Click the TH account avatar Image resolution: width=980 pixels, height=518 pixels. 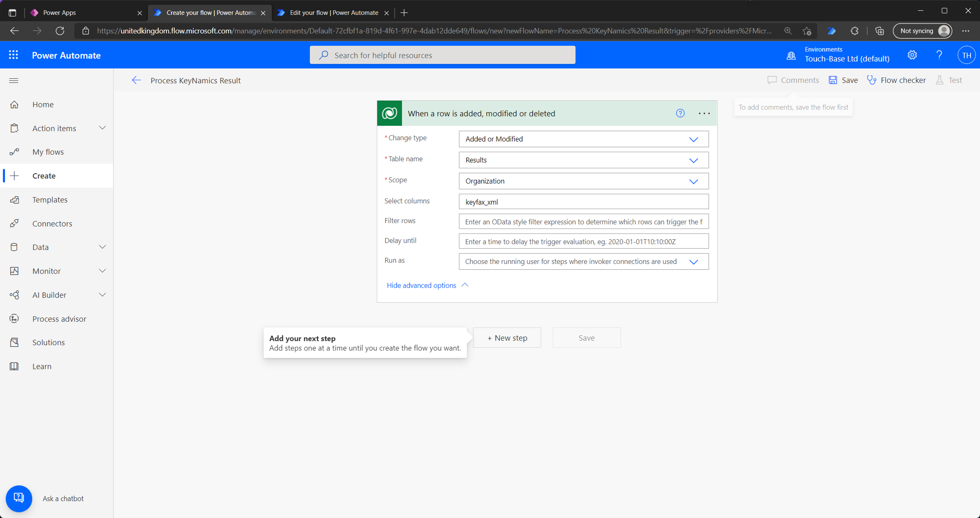pos(966,55)
